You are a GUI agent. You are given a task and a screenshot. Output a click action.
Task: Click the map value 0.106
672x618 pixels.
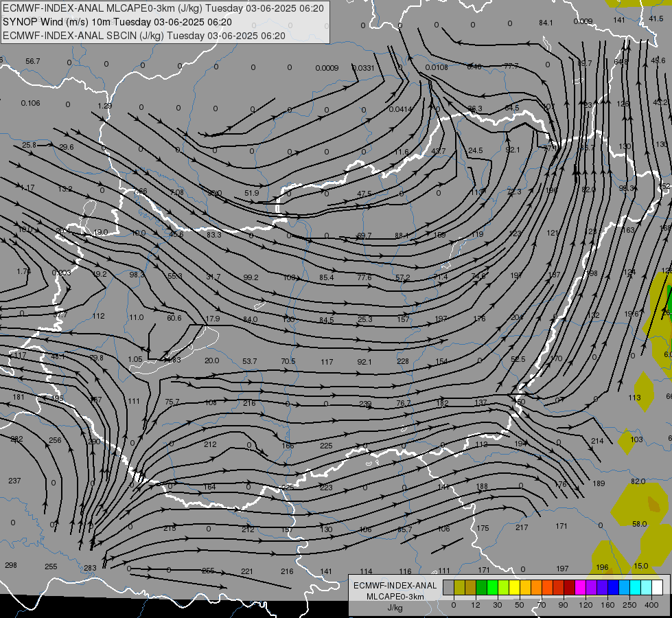point(30,103)
